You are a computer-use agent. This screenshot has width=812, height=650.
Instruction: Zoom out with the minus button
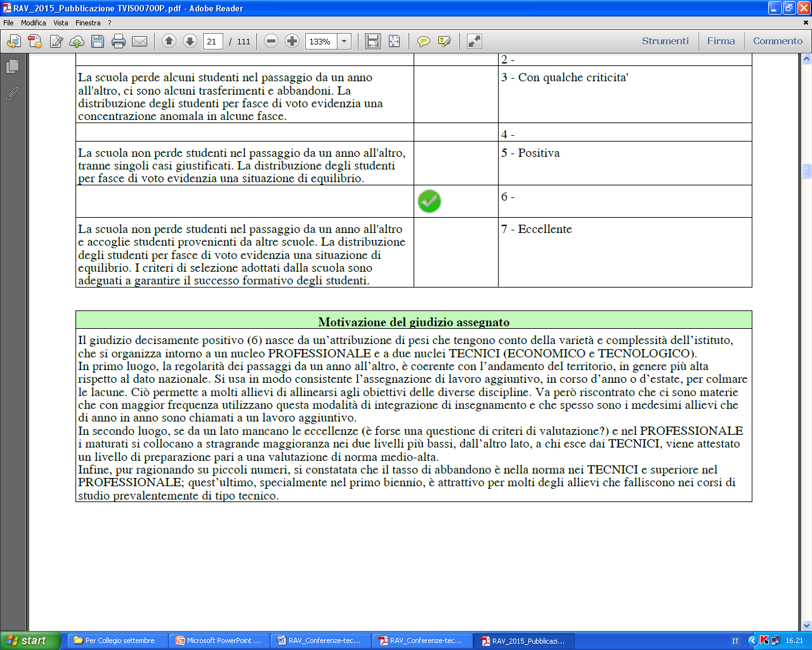[x=271, y=41]
